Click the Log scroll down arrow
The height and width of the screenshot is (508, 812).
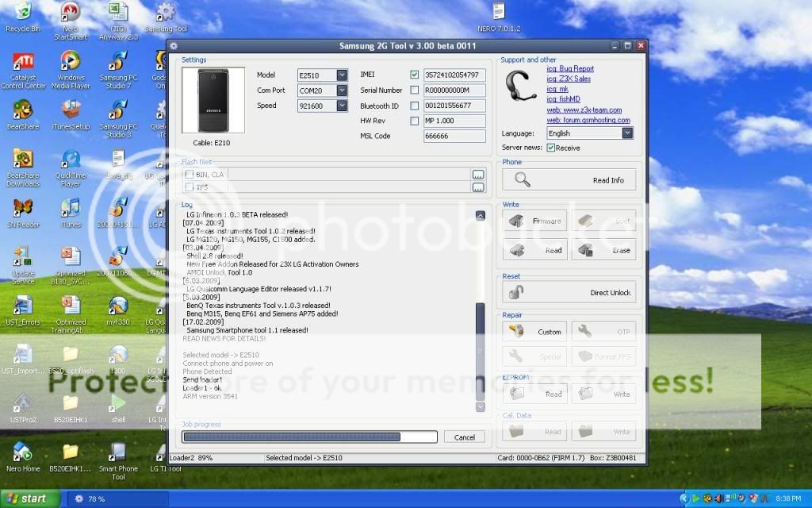click(x=480, y=407)
